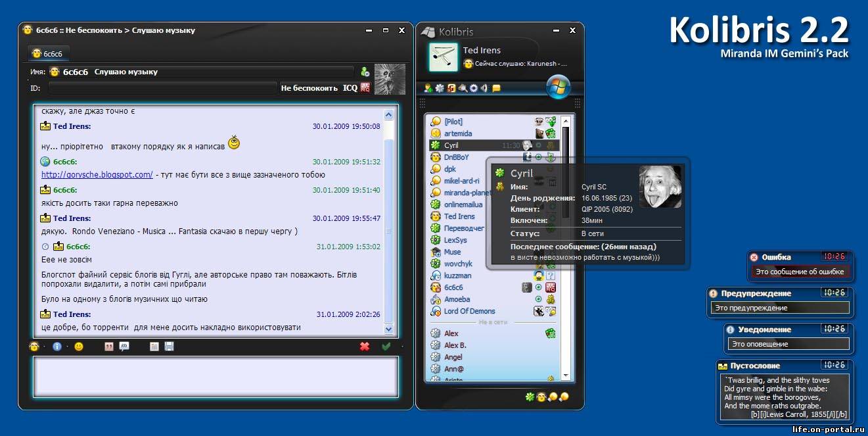
Task: Select LexSys in the contact list
Action: 457,240
